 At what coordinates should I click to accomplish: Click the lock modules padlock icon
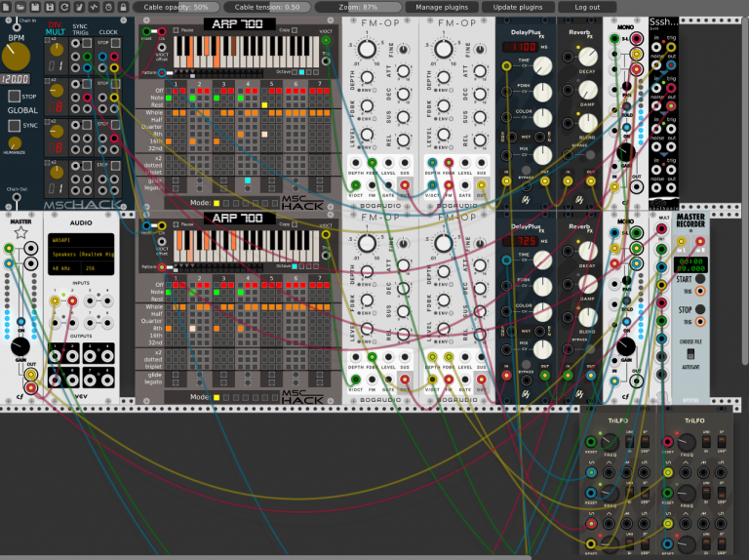point(123,7)
